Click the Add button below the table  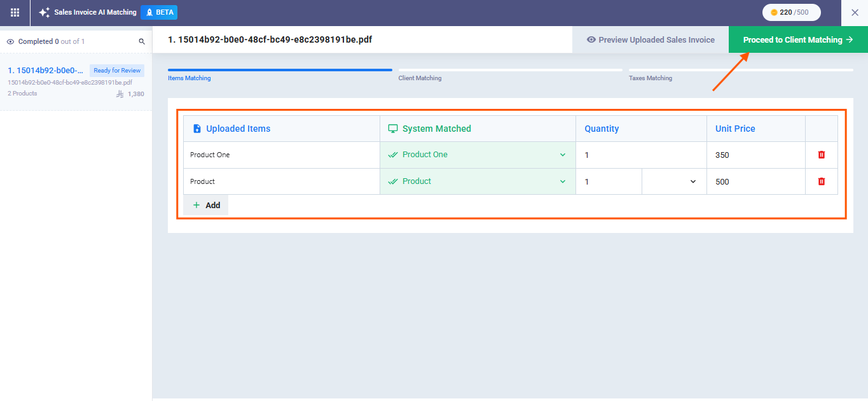(206, 205)
